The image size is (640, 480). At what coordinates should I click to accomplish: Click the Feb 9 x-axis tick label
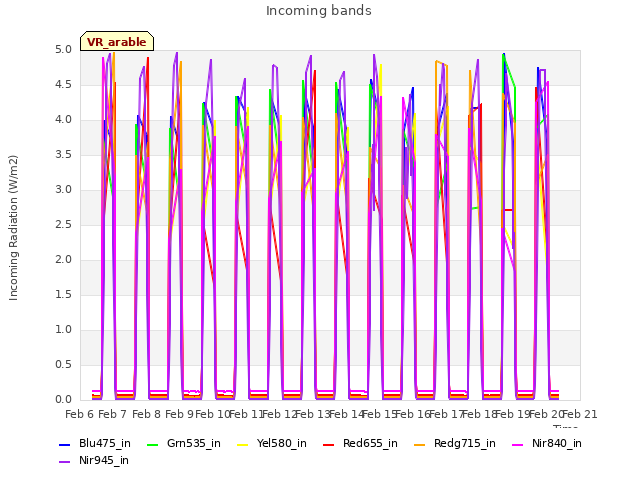pyautogui.click(x=180, y=414)
